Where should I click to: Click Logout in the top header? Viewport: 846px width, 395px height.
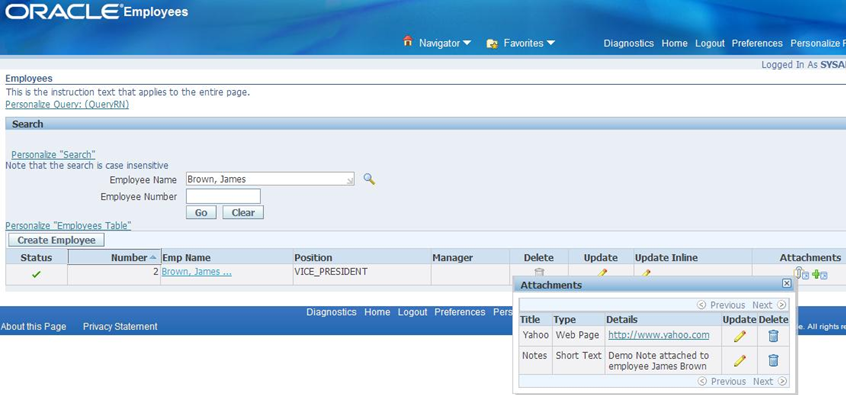(x=709, y=44)
